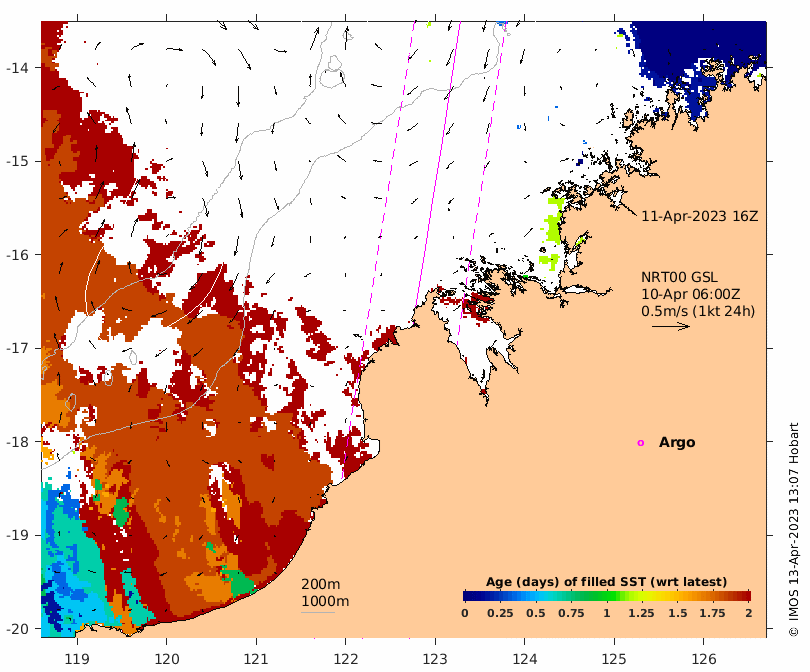Click the colorbar tick label '1.75'
Viewport: 810px width, 672px height.
click(x=712, y=613)
